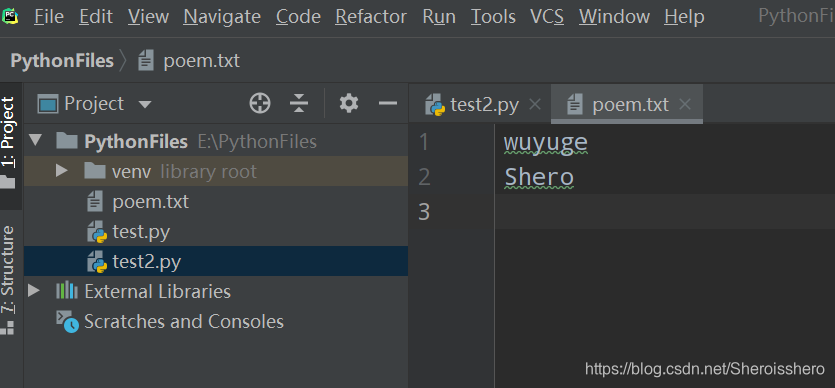Open the Help menu
Image resolution: width=835 pixels, height=388 pixels.
tap(684, 17)
